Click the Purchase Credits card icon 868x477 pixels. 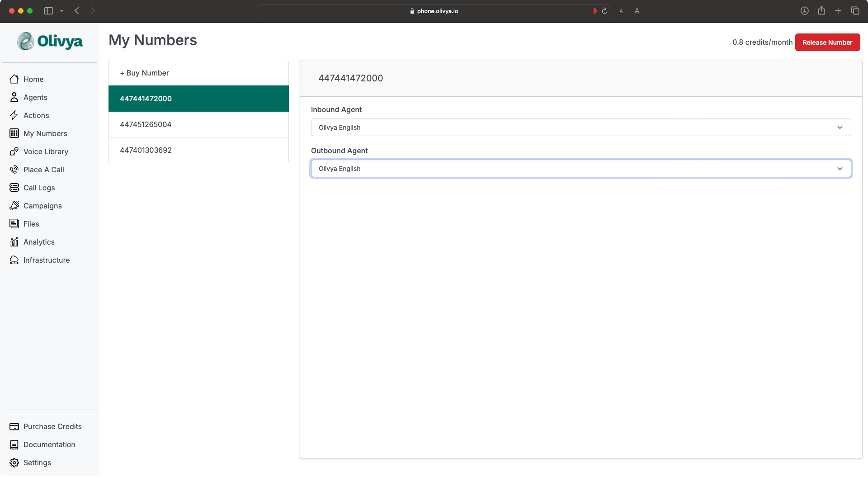(14, 426)
